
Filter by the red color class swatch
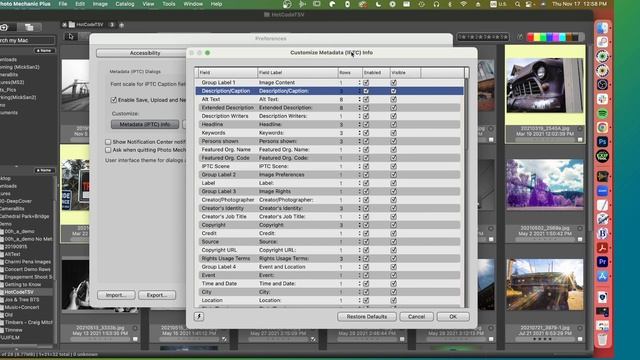point(531,37)
